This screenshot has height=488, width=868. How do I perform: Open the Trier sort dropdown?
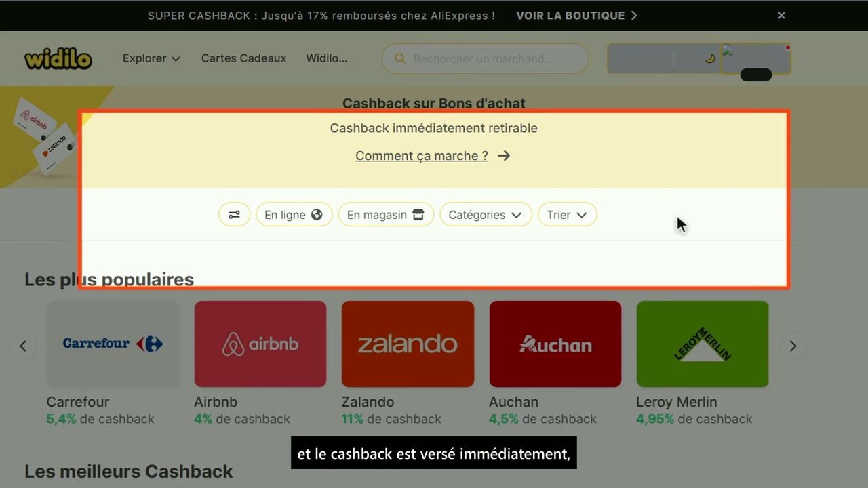click(x=567, y=215)
